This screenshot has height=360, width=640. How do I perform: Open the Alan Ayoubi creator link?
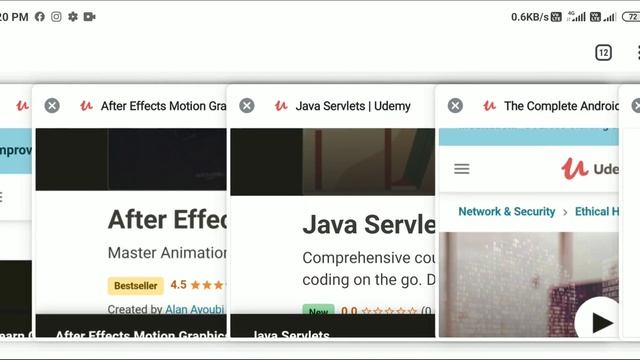195,309
